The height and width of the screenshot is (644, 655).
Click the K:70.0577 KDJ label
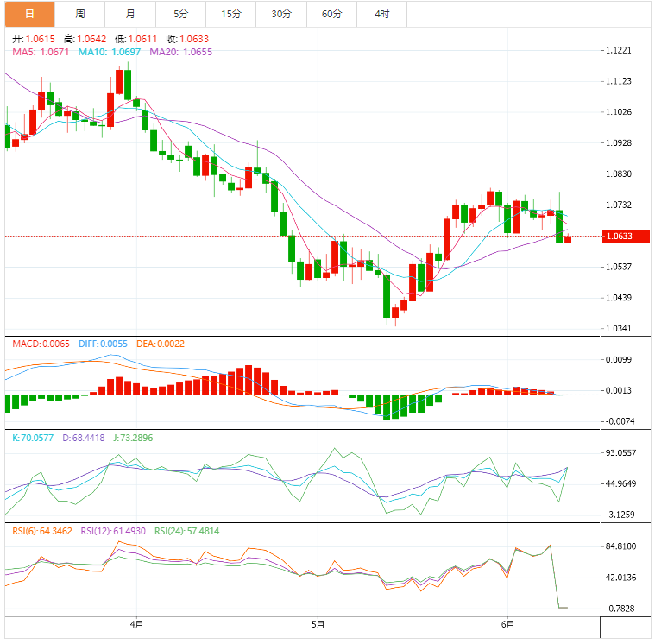(x=33, y=438)
